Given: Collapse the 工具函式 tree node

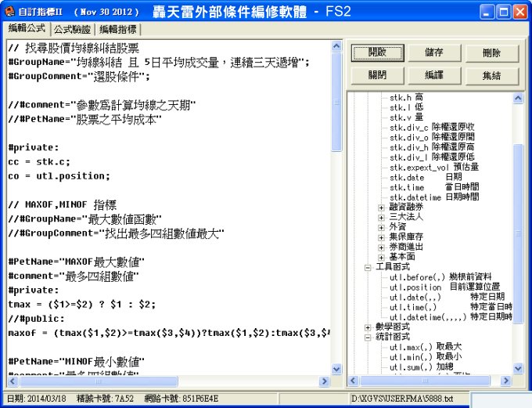Looking at the screenshot, I should [x=368, y=268].
